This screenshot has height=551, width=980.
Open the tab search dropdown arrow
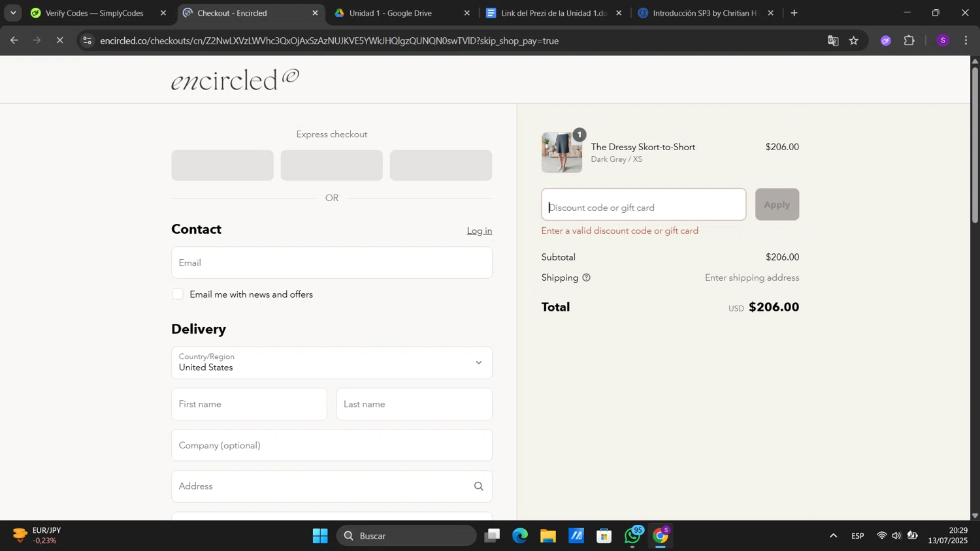click(13, 13)
